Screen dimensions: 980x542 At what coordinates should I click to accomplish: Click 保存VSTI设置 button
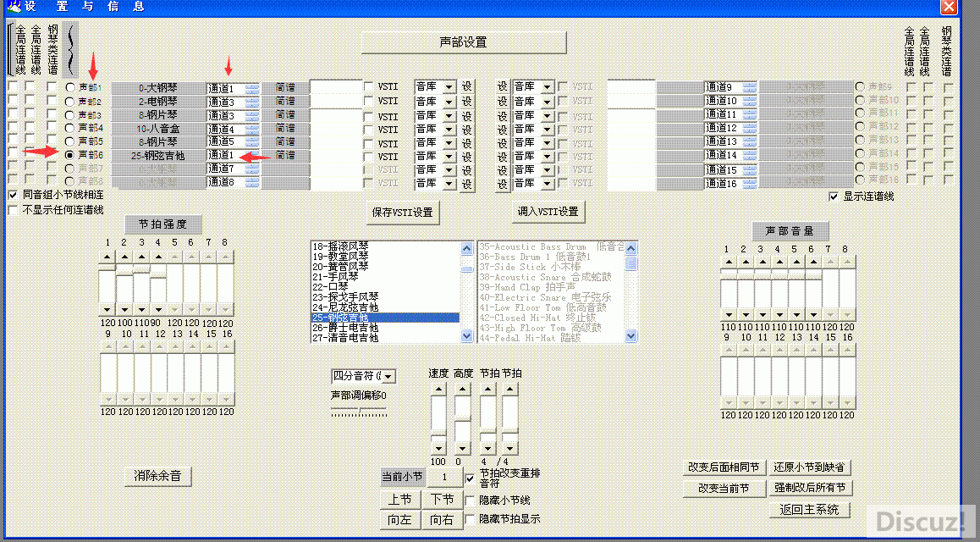[403, 213]
